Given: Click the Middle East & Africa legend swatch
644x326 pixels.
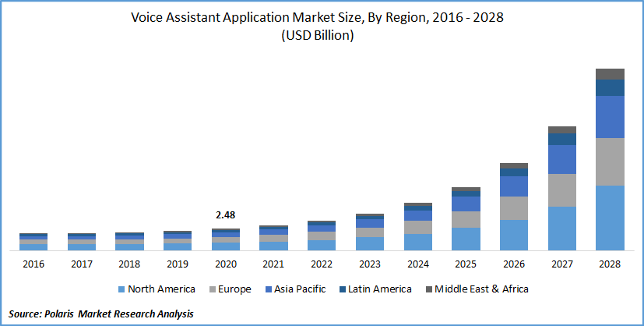Looking at the screenshot, I should point(429,289).
